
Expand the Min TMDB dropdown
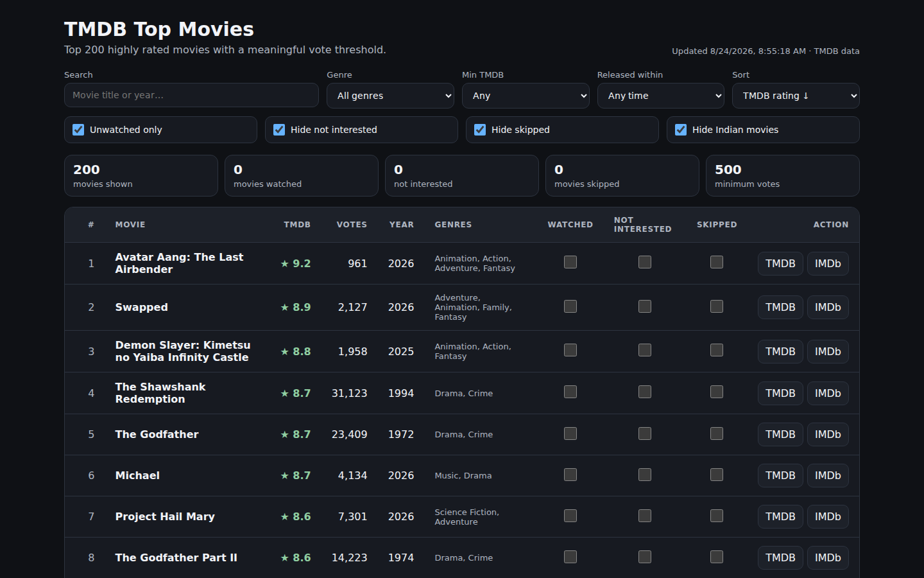tap(526, 96)
